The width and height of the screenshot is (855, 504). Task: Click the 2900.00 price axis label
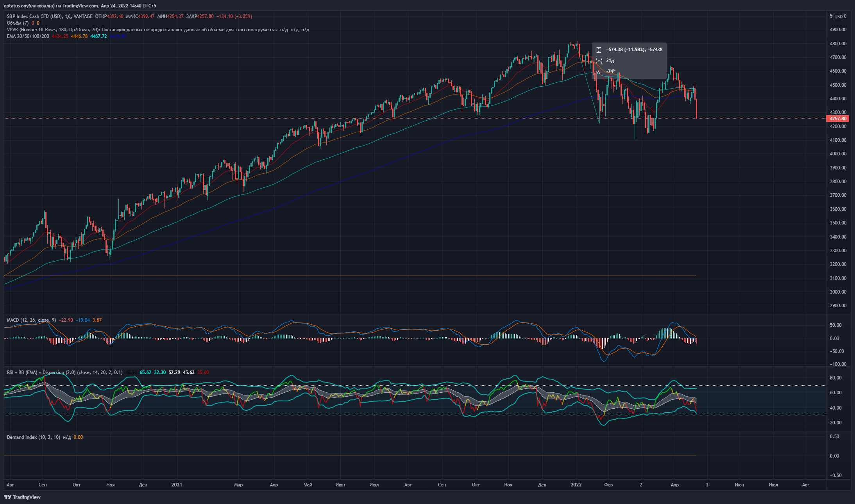point(838,306)
